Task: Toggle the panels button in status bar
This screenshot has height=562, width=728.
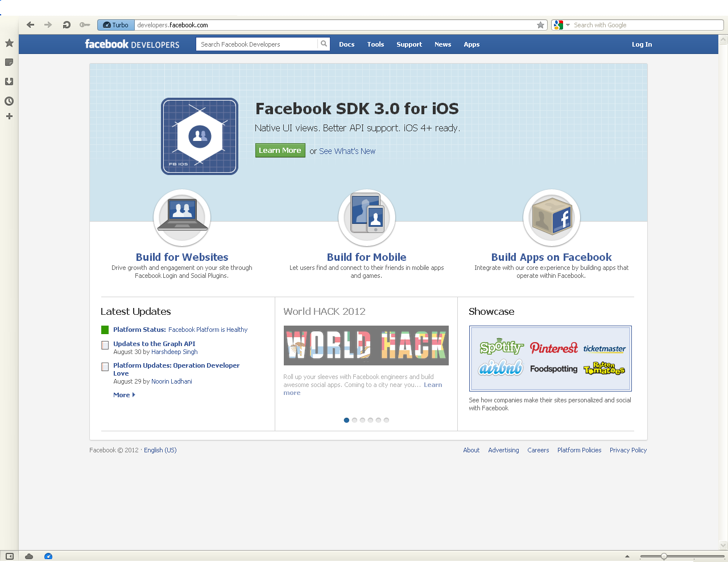Action: pyautogui.click(x=9, y=556)
